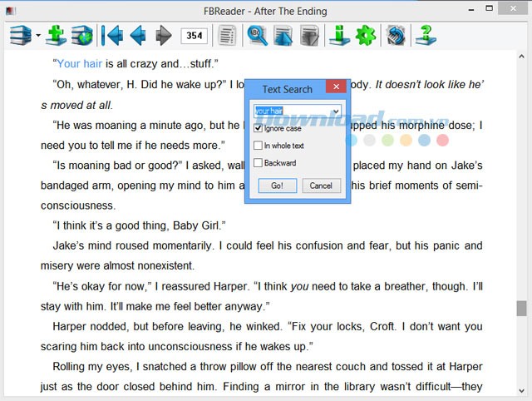Screen dimensions: 532x401
Task: Expand the search text history dropdown
Action: pyautogui.click(x=335, y=111)
